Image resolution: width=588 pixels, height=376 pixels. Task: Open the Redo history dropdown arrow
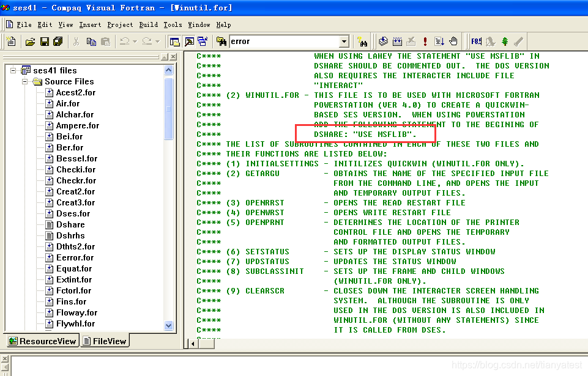click(157, 42)
